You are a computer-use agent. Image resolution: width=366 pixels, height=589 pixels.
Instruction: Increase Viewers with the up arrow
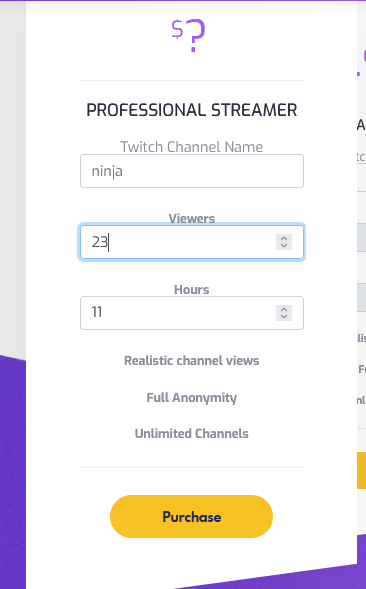pyautogui.click(x=284, y=239)
